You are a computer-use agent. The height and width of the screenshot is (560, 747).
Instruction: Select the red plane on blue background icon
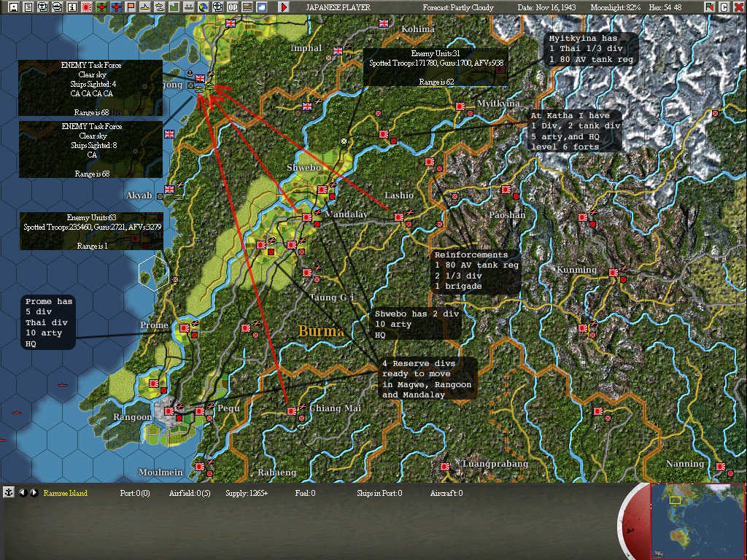pos(116,7)
